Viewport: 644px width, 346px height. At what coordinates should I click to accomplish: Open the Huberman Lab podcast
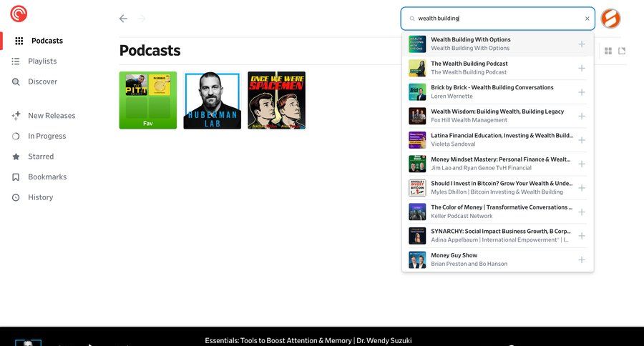(x=213, y=100)
